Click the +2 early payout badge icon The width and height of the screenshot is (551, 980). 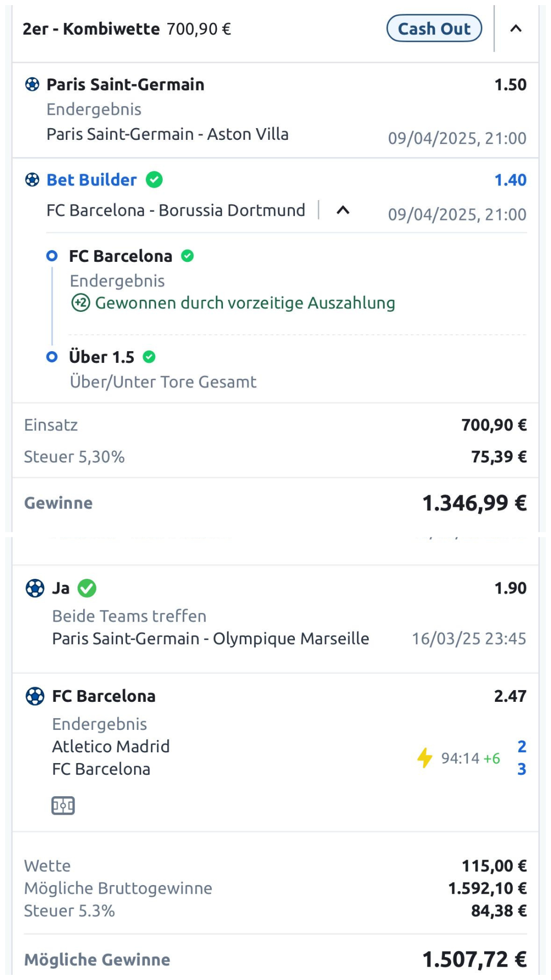tap(81, 303)
